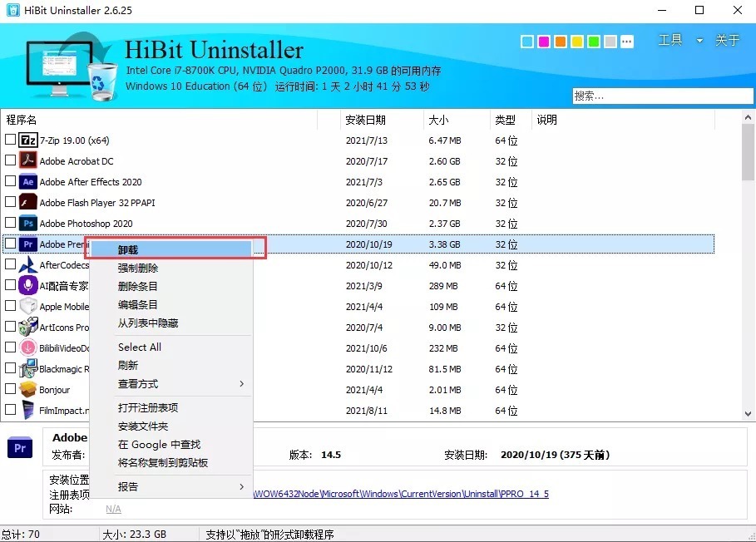Click the large Pr icon in details panel

coord(20,448)
